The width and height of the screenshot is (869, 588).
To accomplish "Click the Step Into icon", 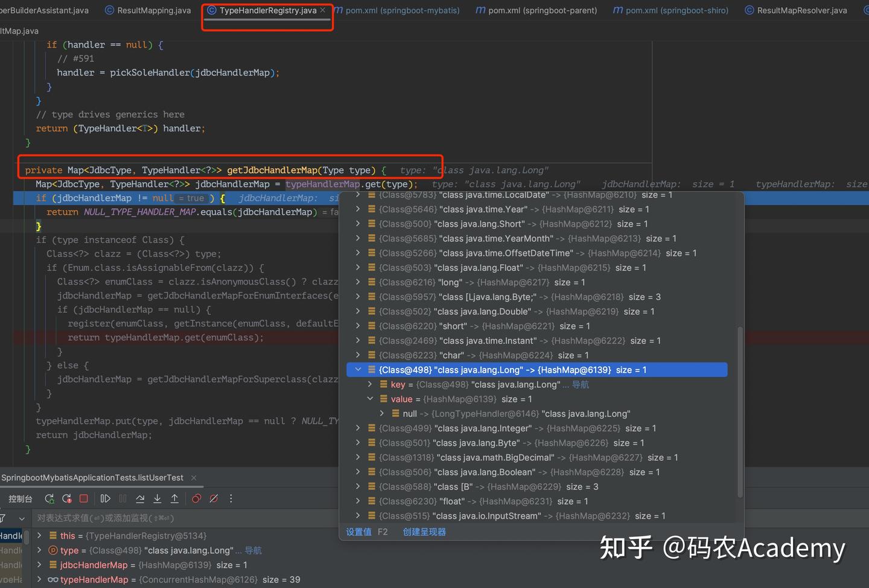I will click(158, 499).
